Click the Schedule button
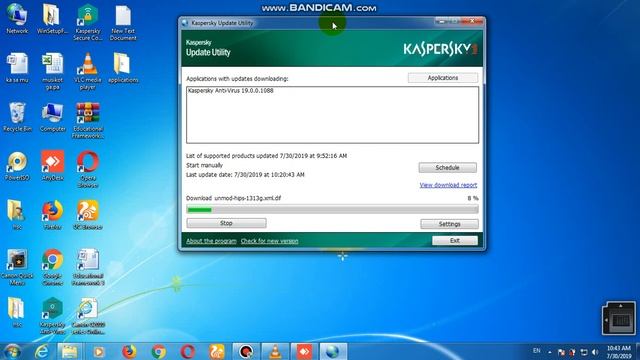640x360 pixels. 447,167
